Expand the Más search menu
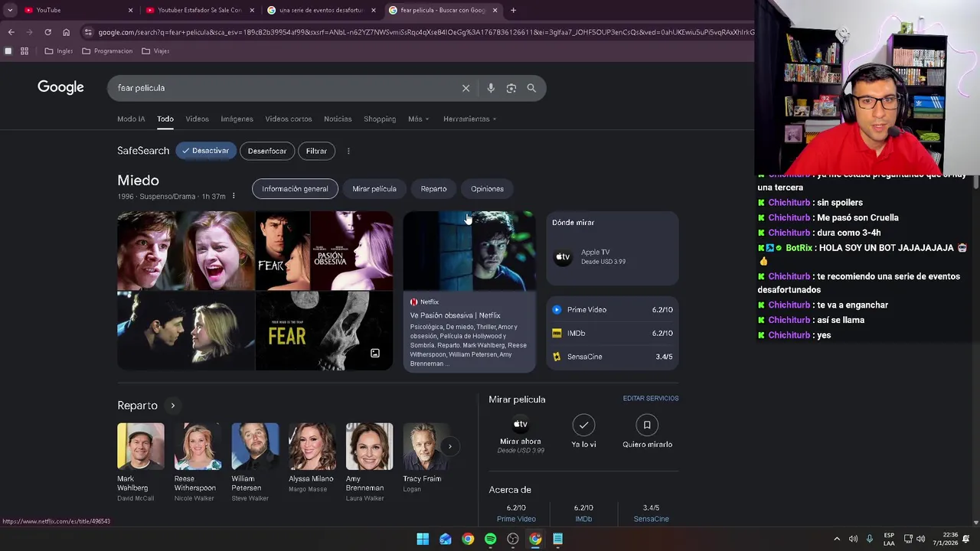This screenshot has width=980, height=551. pyautogui.click(x=418, y=119)
